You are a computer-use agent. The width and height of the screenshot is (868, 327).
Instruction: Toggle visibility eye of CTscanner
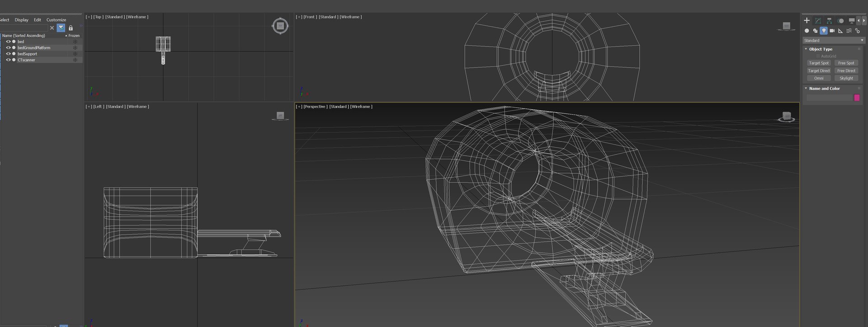tap(8, 60)
